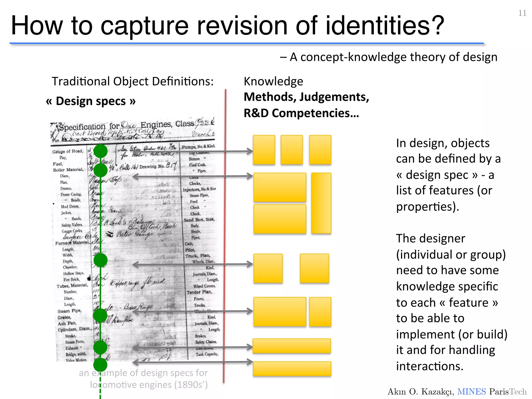Click the "ParisTech" text in footer
532x399 pixels.
pos(508,391)
